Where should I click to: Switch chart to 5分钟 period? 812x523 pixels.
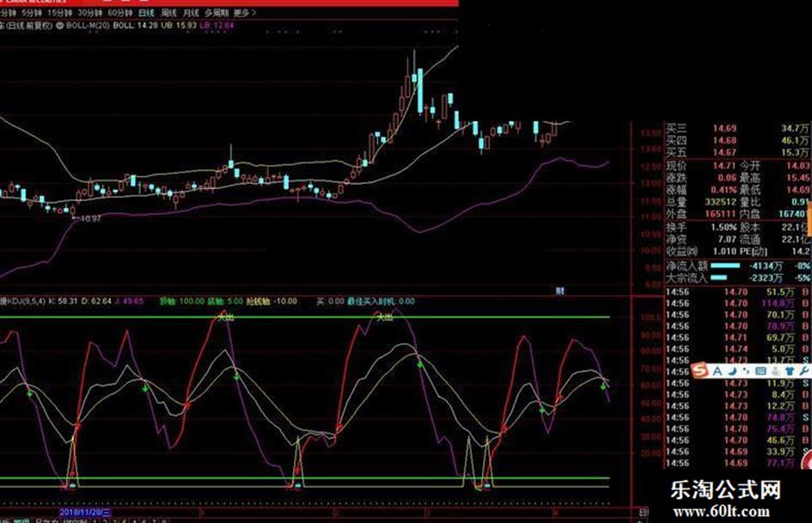point(32,13)
